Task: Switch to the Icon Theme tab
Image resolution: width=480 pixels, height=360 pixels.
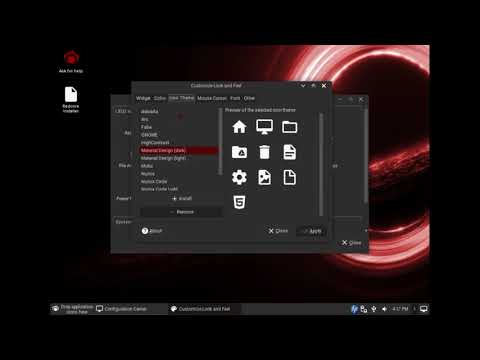Action: [181, 98]
